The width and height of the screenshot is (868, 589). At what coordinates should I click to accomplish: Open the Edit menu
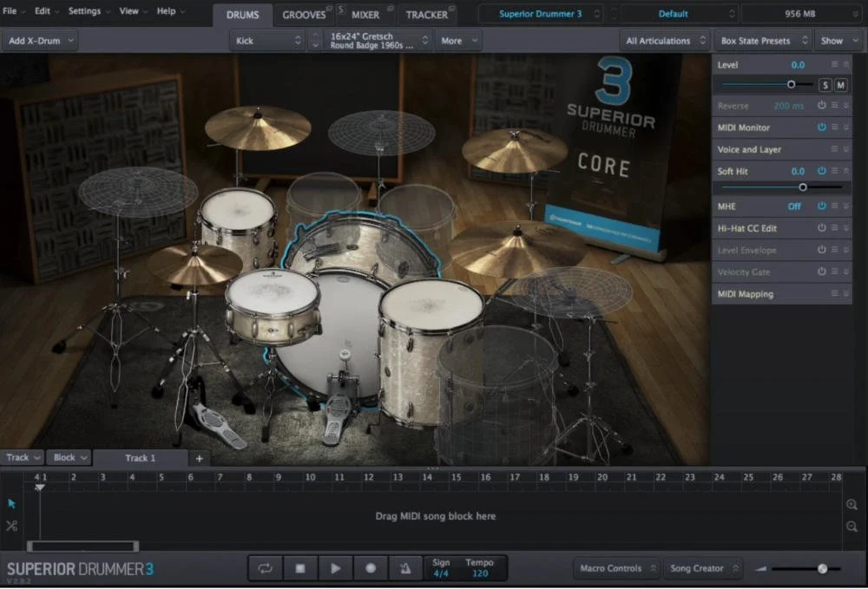point(47,10)
